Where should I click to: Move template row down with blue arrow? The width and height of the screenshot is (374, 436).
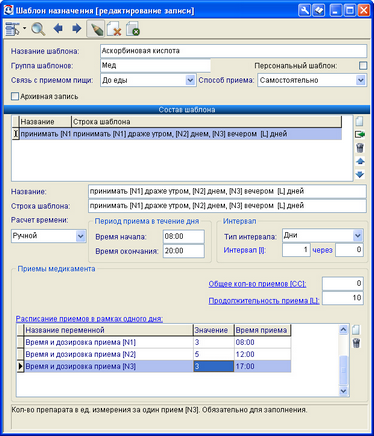[x=360, y=174]
